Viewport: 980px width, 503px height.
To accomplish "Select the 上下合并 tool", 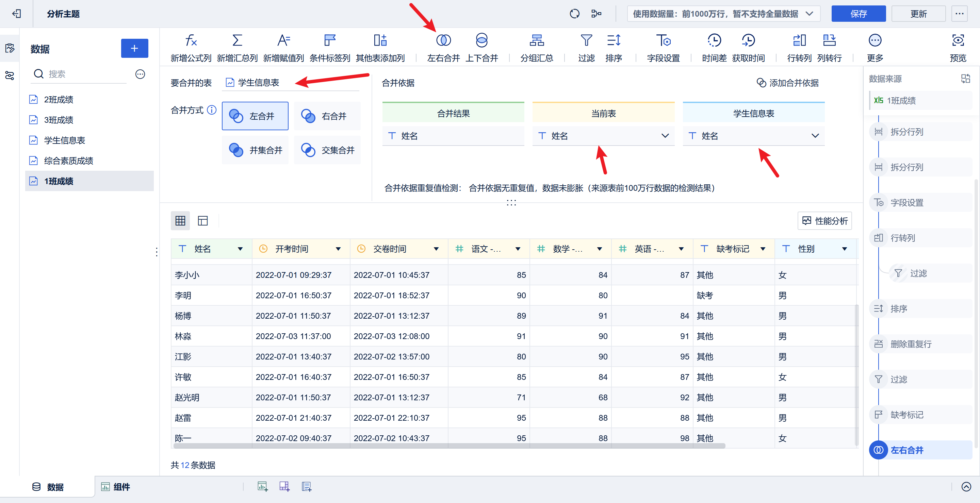I will pos(481,47).
